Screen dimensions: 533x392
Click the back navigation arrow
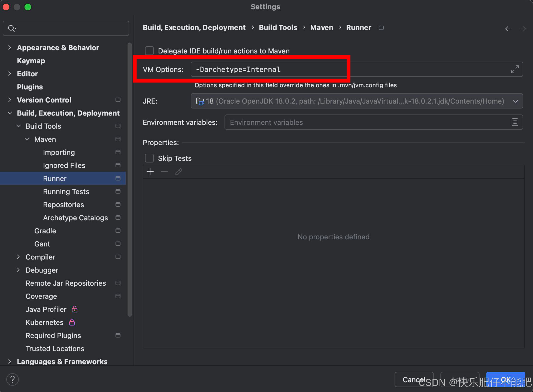pyautogui.click(x=508, y=29)
